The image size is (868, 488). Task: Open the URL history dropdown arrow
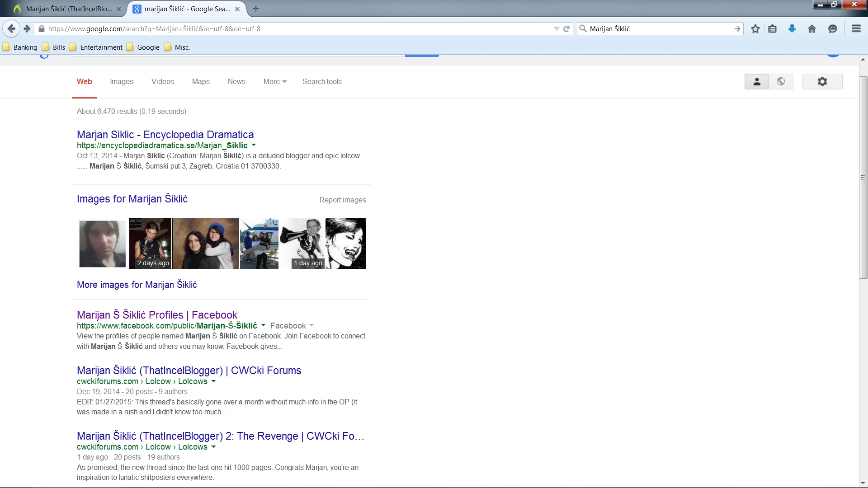coord(557,28)
